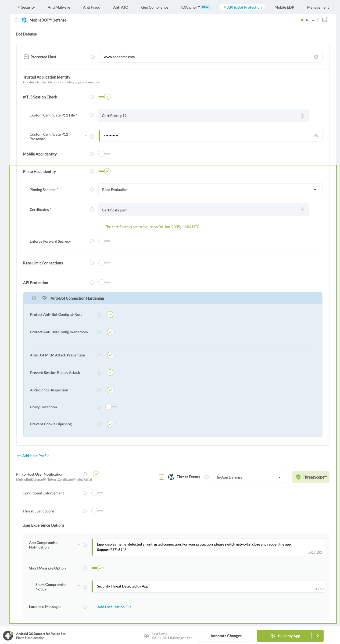Viewport: 340px width, 644px height.
Task: Edit the Protected Host www.appdome.com field
Action: (211, 57)
